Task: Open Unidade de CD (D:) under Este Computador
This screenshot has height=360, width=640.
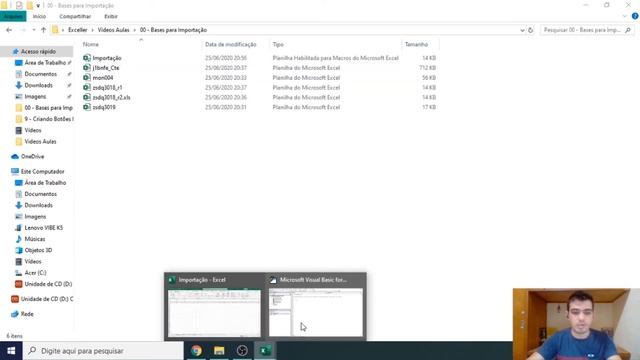Action: [48, 284]
